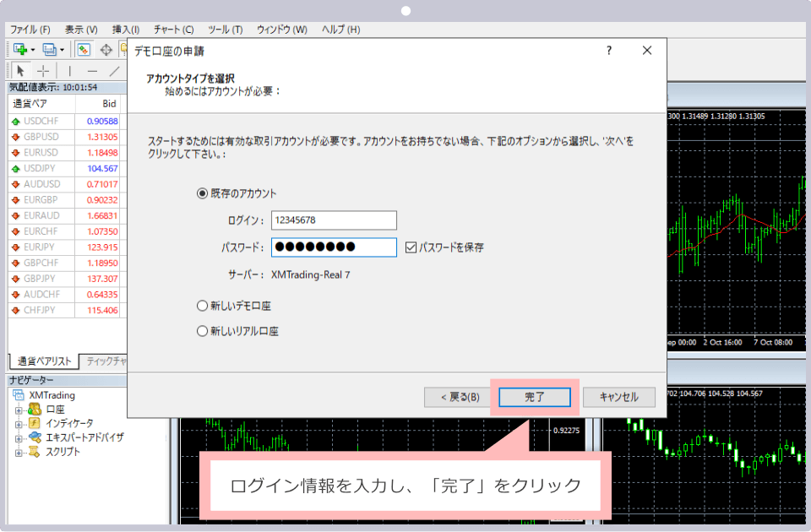811x532 pixels.
Task: Expand the エキスパートアドバイザ tree node
Action: [19, 437]
